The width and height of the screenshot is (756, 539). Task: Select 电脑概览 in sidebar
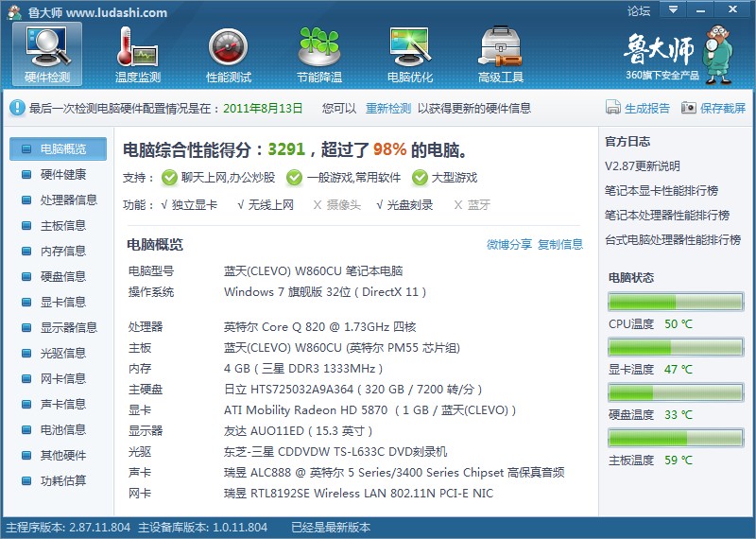click(x=58, y=148)
